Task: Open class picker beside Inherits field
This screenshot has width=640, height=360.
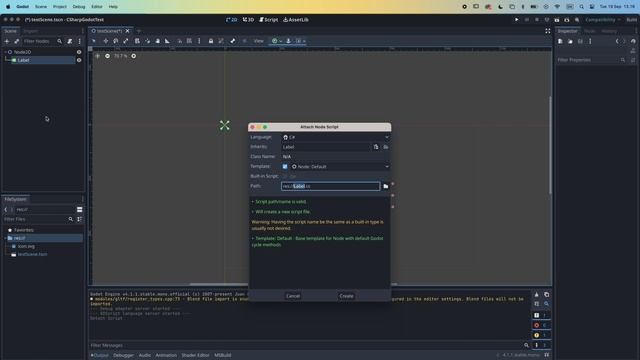Action: click(376, 147)
